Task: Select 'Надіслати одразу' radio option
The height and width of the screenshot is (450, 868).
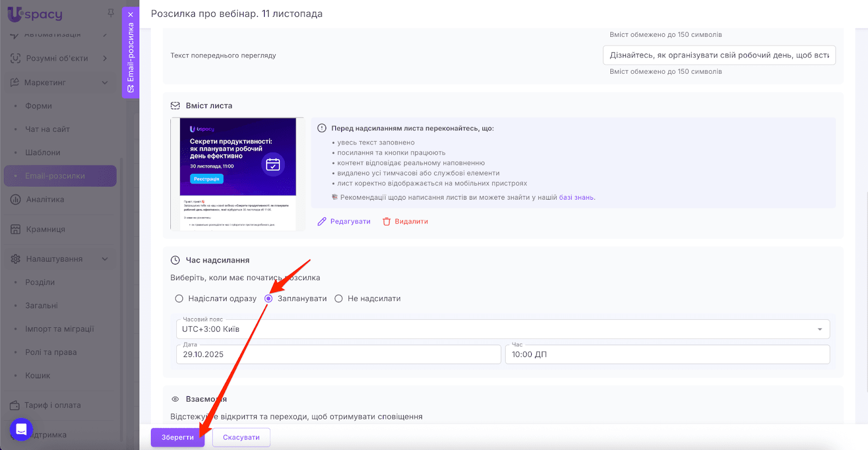Action: 179,299
